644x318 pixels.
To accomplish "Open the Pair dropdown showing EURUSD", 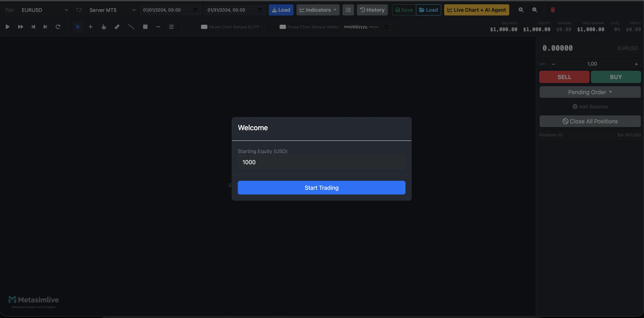I will coord(44,10).
